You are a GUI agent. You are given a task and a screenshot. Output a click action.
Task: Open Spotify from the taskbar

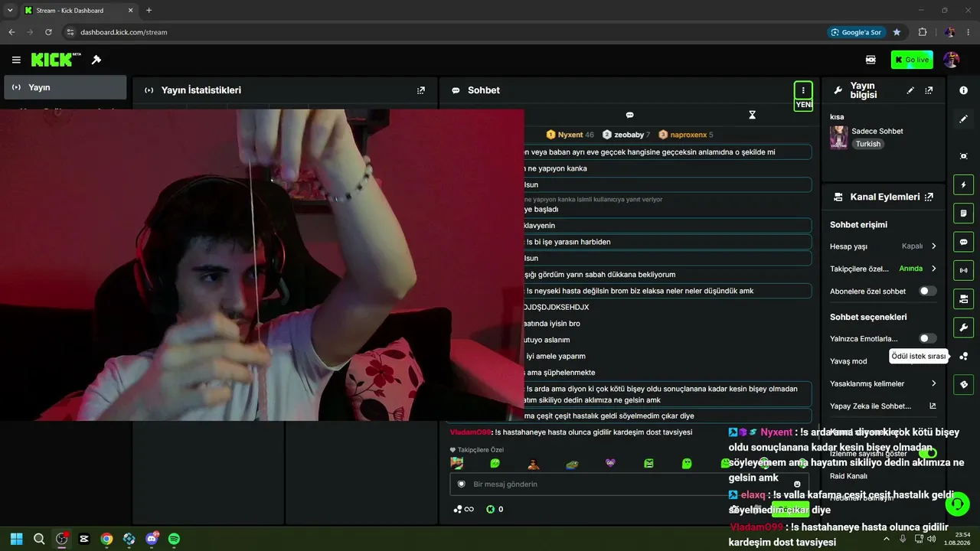point(174,539)
